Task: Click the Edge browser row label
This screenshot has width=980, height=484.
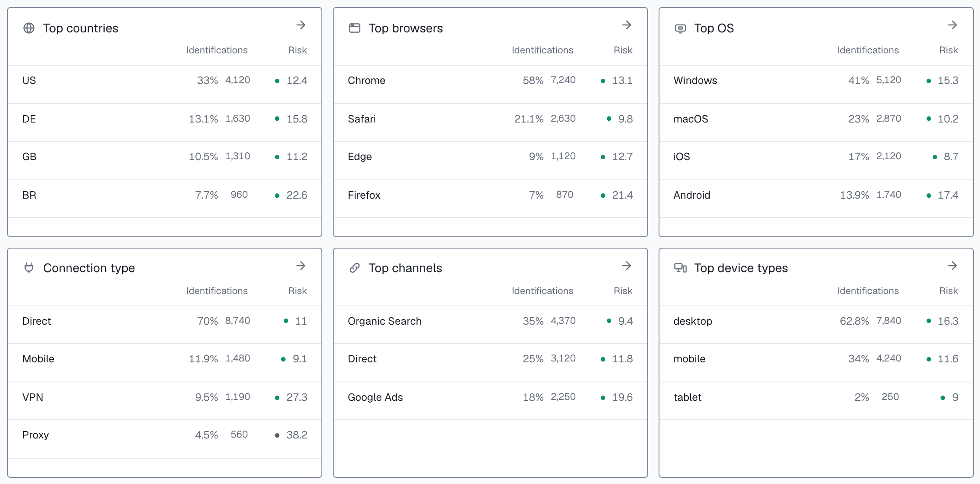Action: 360,157
